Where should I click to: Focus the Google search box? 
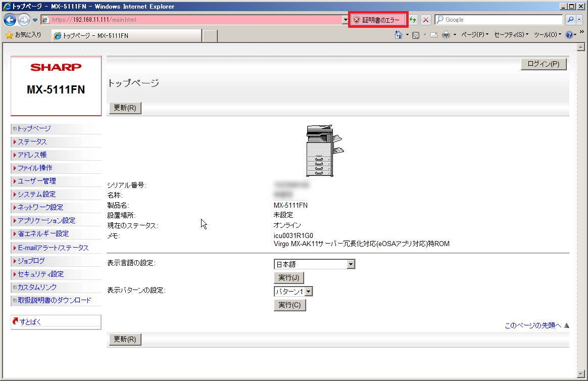click(x=499, y=20)
